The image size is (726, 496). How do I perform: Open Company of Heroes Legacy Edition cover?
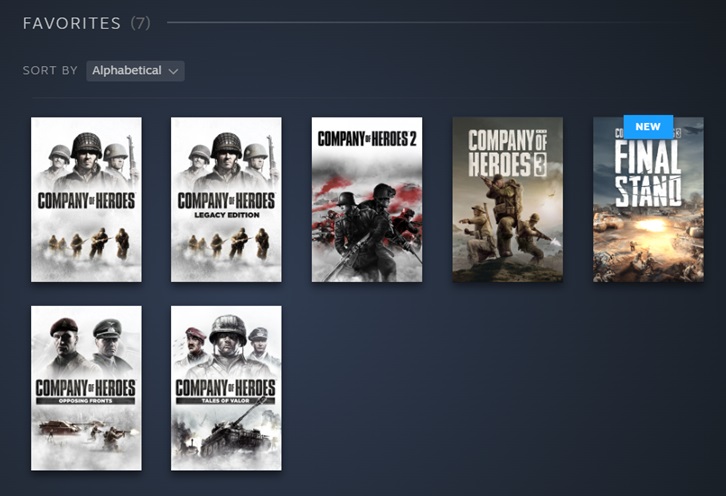[226, 200]
